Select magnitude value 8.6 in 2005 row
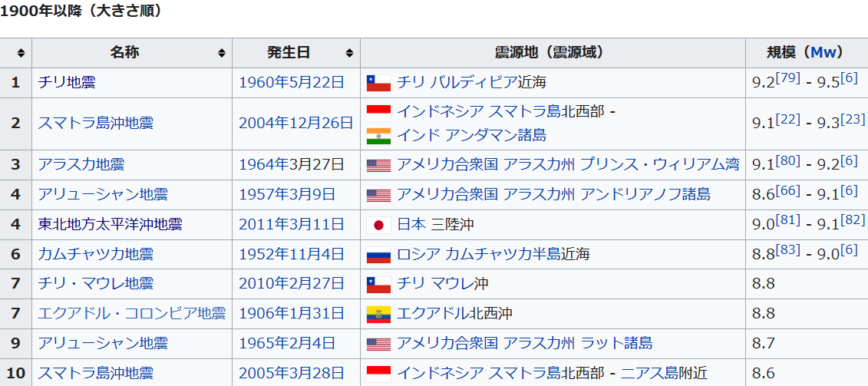This screenshot has height=386, width=868. 764,374
